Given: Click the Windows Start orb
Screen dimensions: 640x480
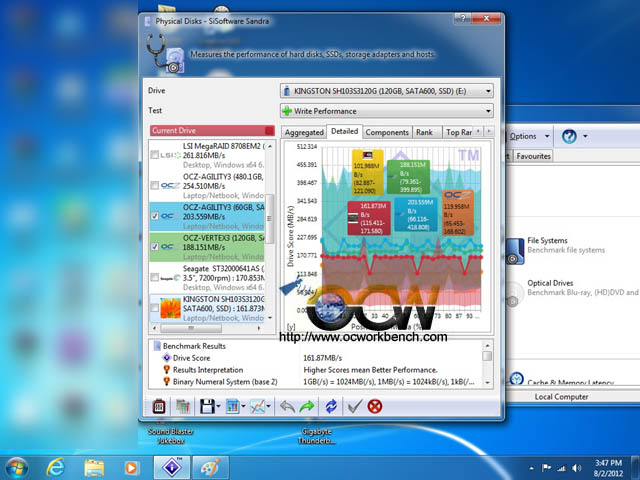Looking at the screenshot, I should coord(17,467).
